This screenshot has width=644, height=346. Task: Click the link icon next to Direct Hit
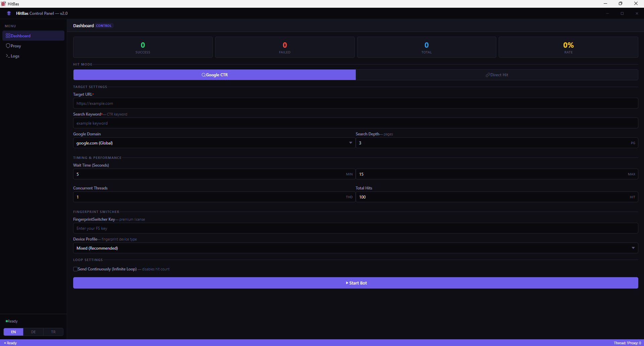(487, 75)
